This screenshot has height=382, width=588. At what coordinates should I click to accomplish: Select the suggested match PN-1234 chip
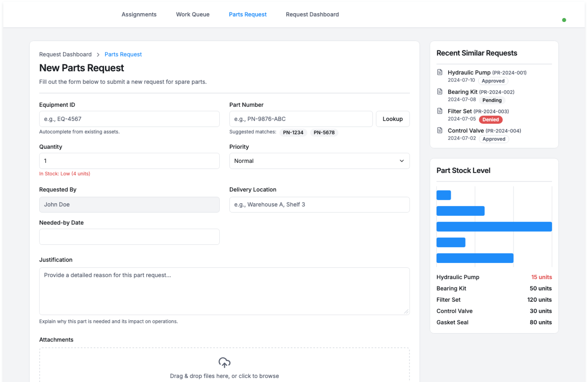(x=293, y=133)
